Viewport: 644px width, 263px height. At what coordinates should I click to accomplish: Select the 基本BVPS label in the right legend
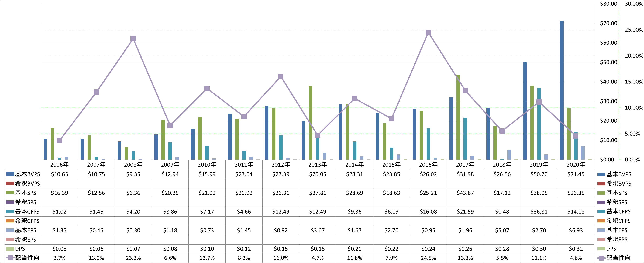(x=618, y=174)
